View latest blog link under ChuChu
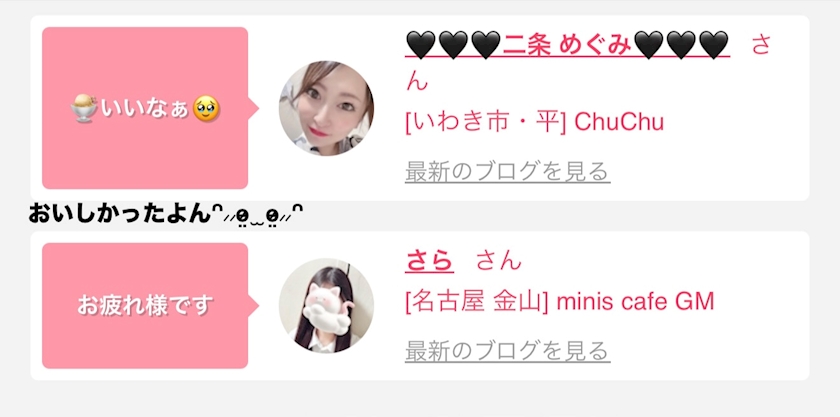This screenshot has width=840, height=417. click(507, 172)
